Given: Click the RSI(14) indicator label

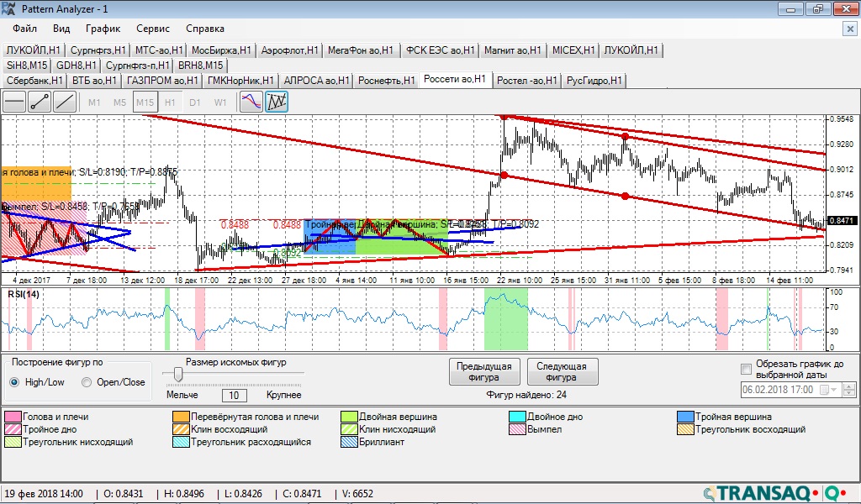Looking at the screenshot, I should (x=24, y=295).
